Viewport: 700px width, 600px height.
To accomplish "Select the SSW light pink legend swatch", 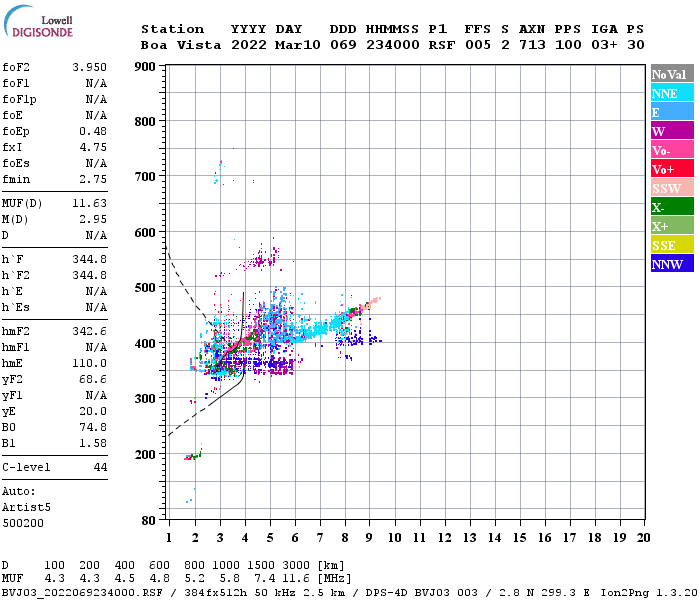I will (x=672, y=188).
